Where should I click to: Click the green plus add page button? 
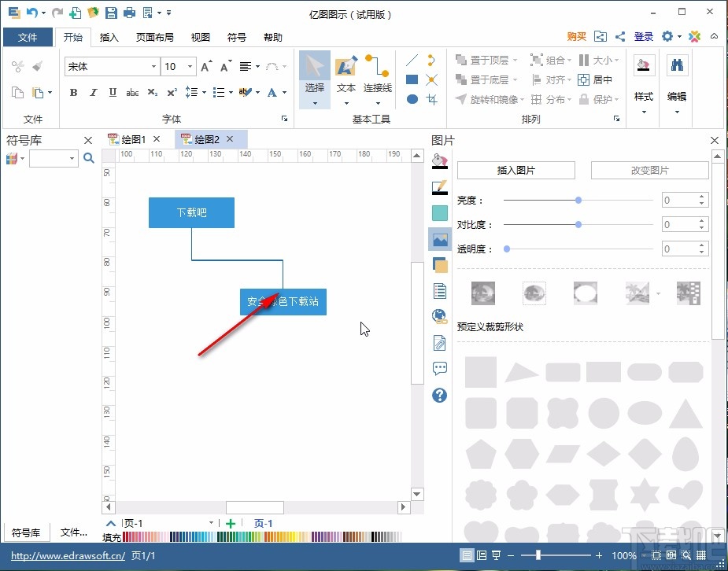pyautogui.click(x=231, y=523)
